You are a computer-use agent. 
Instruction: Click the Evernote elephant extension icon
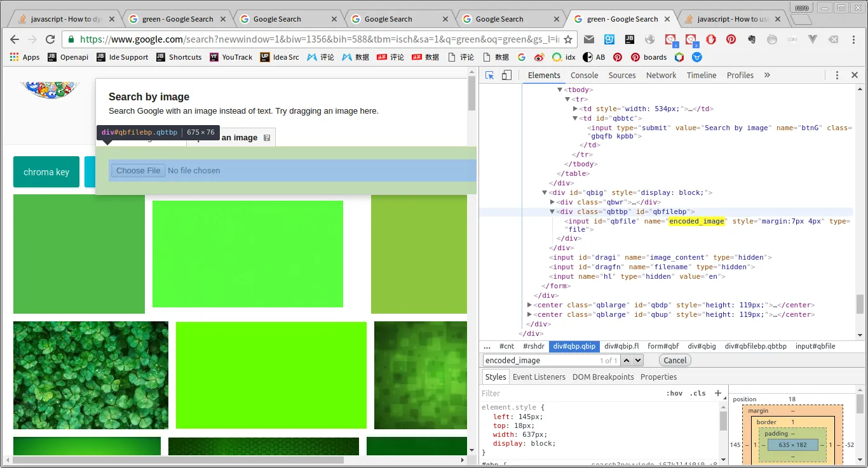752,39
